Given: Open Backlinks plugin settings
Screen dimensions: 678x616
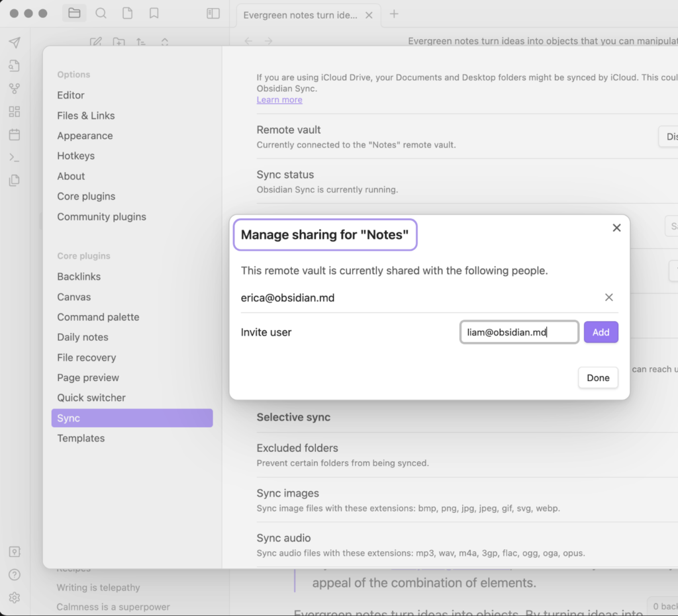Looking at the screenshot, I should pos(79,277).
